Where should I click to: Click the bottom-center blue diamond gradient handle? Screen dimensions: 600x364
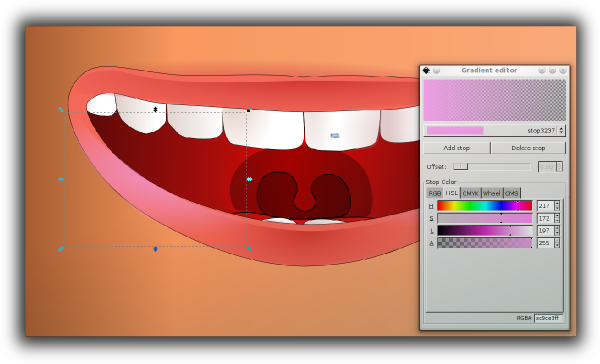[155, 249]
